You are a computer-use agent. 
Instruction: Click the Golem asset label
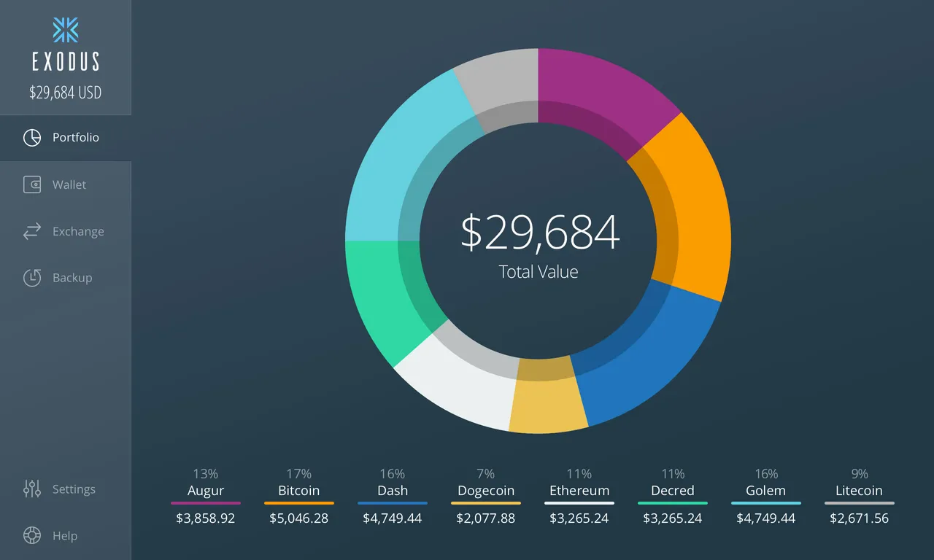point(766,491)
